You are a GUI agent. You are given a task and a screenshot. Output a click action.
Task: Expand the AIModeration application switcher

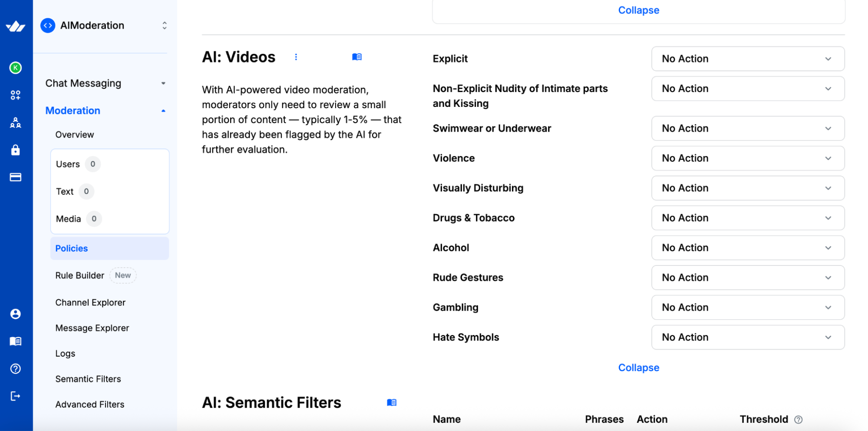pos(164,25)
